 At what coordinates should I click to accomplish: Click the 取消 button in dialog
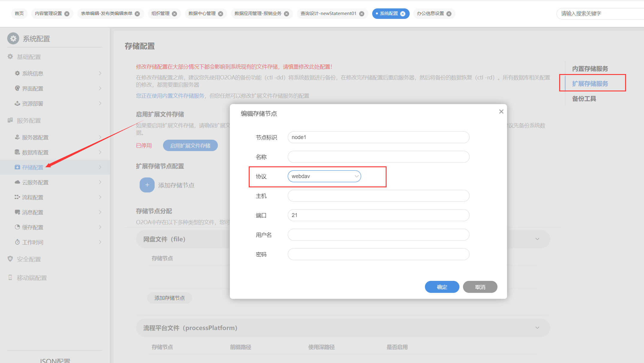(480, 287)
